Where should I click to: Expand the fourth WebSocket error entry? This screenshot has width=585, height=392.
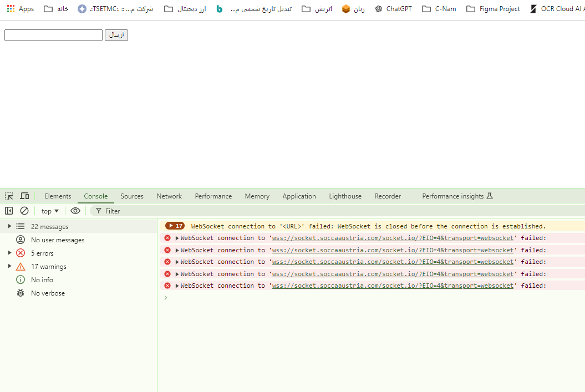tap(177, 274)
